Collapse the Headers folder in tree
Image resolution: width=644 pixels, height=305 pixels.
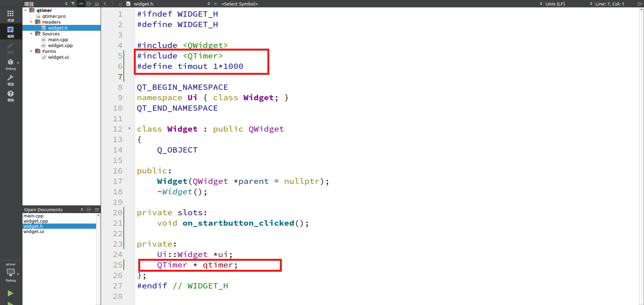click(x=31, y=22)
